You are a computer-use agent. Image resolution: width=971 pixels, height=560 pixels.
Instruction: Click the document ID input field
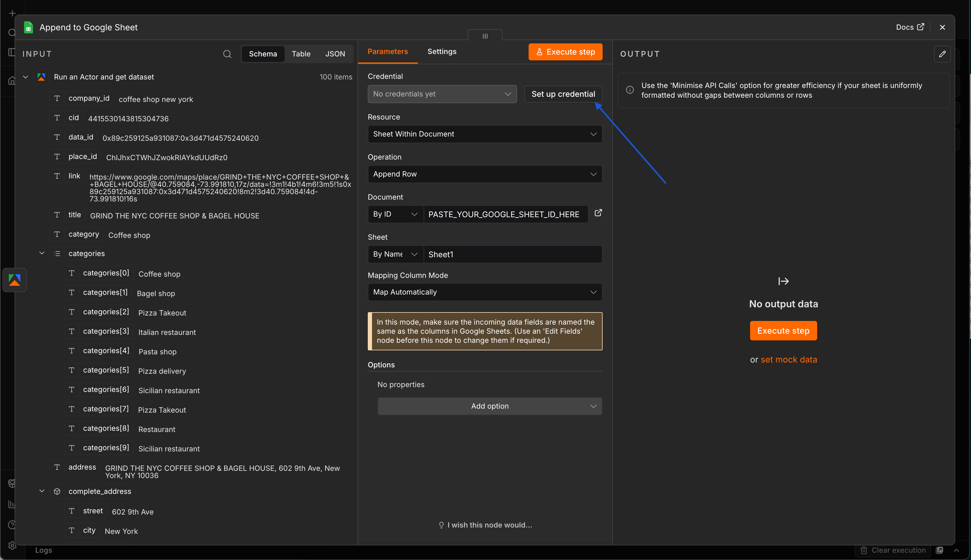[506, 214]
